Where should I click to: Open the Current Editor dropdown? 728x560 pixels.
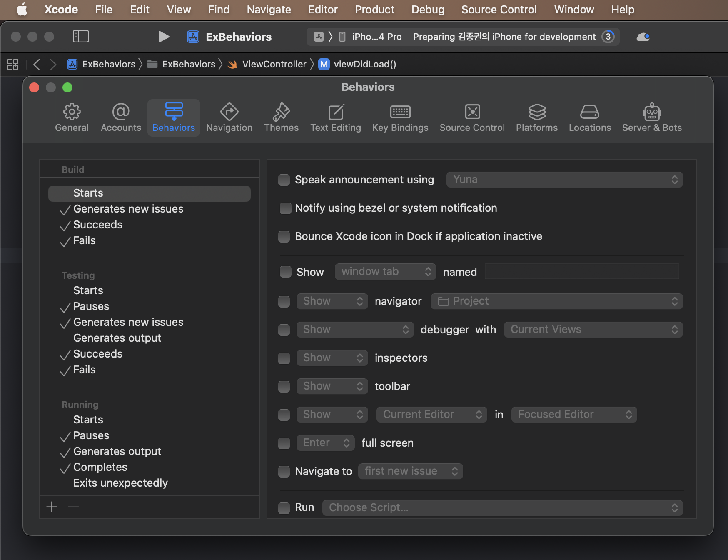[x=431, y=415]
